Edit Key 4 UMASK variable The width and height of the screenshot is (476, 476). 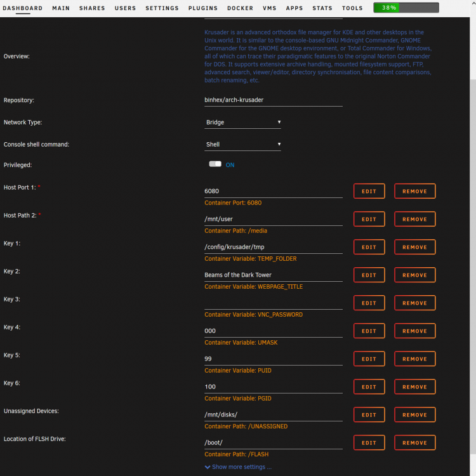(369, 331)
